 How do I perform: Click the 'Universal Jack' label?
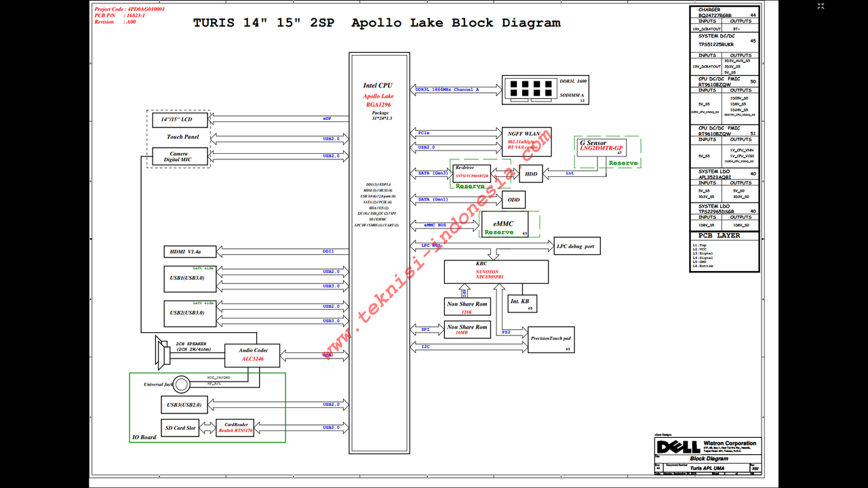point(159,384)
